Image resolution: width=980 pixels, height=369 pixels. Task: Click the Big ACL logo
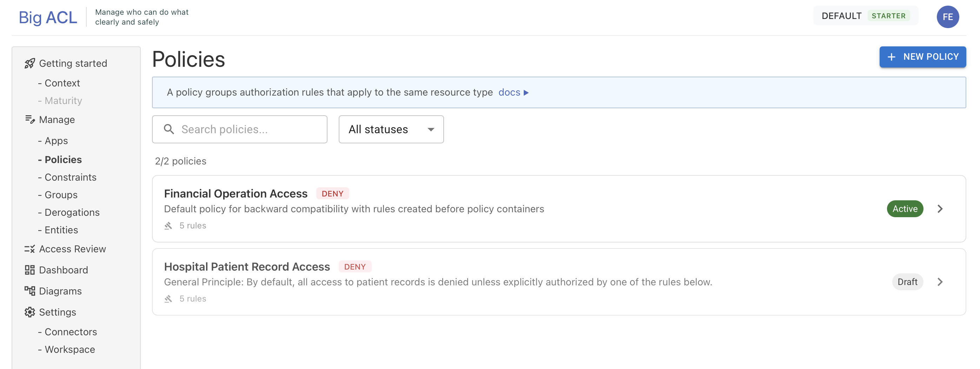tap(48, 17)
